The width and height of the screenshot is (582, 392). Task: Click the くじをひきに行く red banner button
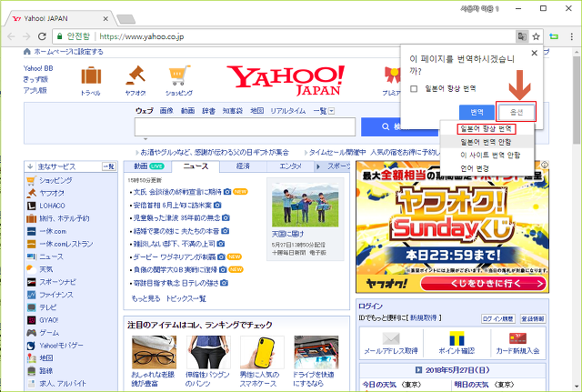(484, 284)
